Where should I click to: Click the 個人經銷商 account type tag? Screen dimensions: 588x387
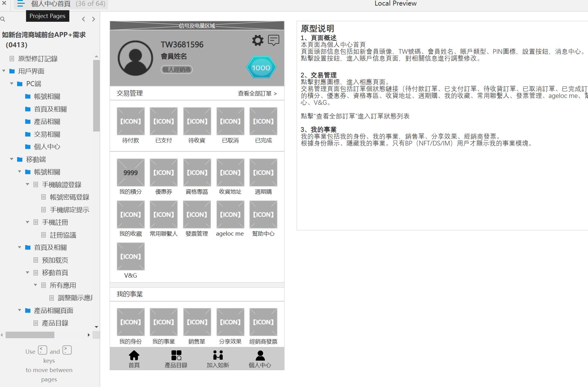point(177,69)
